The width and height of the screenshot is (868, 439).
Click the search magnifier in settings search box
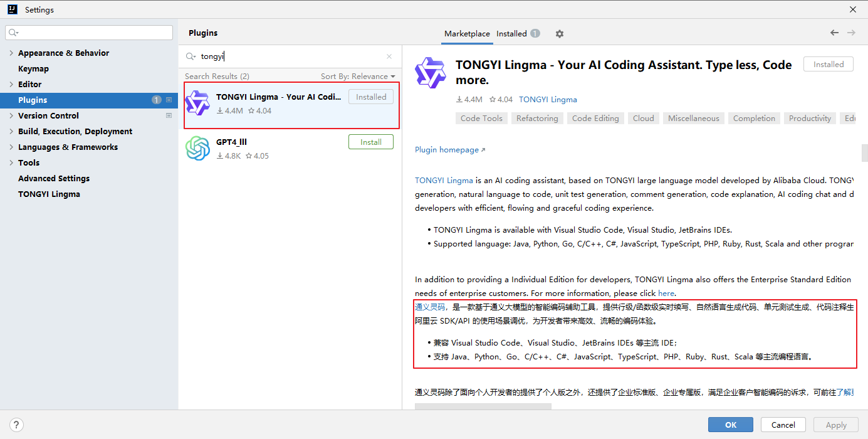tap(14, 33)
